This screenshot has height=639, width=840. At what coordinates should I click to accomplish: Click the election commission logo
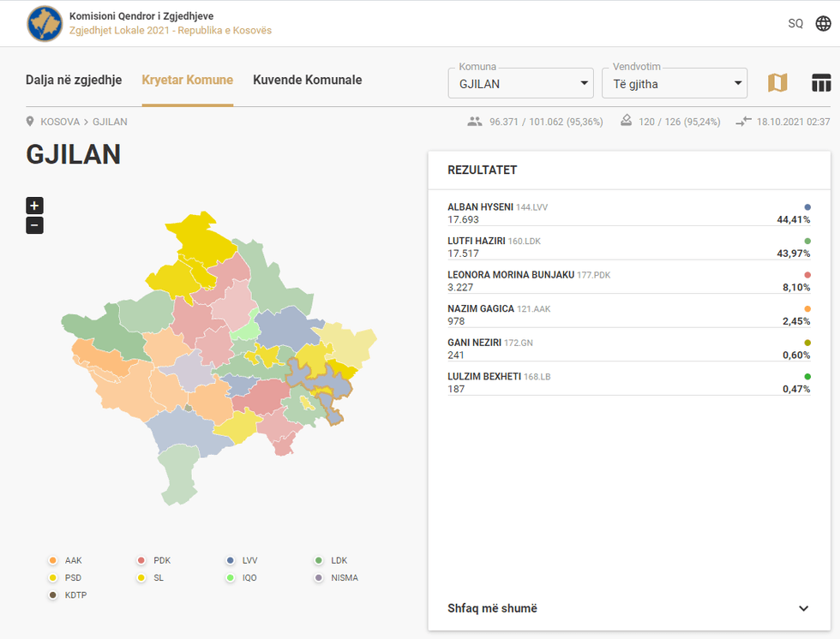(45, 23)
